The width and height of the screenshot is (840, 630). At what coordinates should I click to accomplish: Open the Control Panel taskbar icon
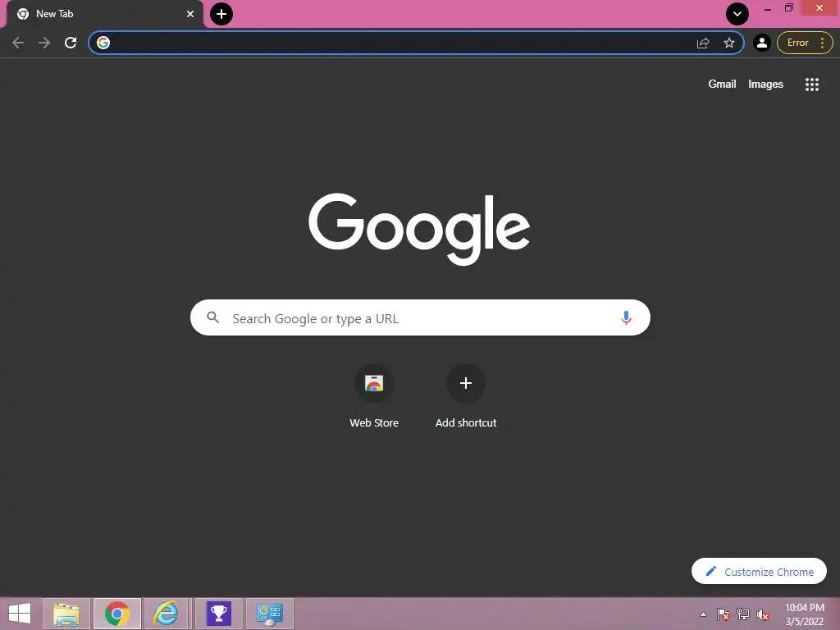tap(269, 614)
